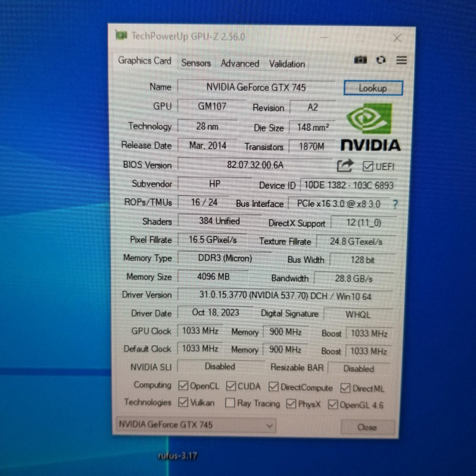The image size is (476, 476).
Task: Click the NVIDIA logo image
Action: pos(370,128)
